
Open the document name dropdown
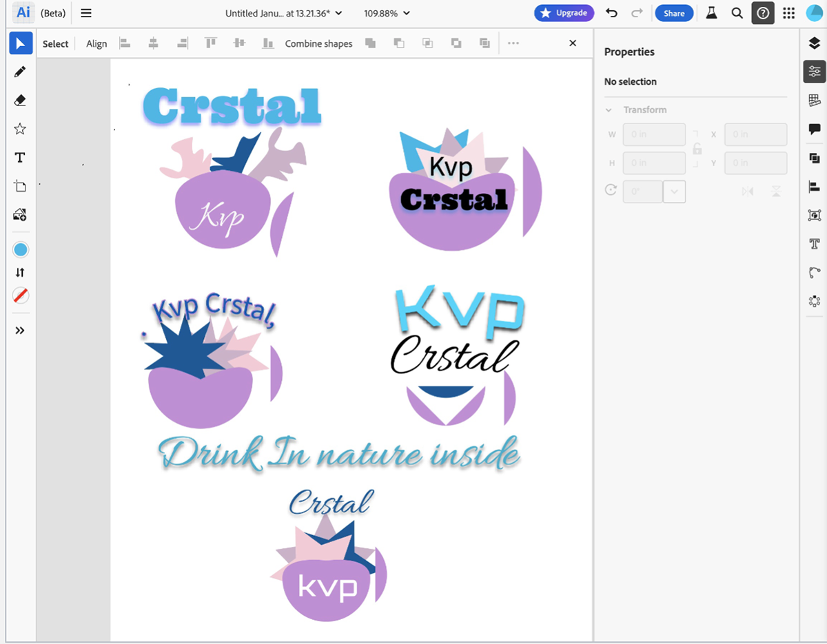(284, 13)
